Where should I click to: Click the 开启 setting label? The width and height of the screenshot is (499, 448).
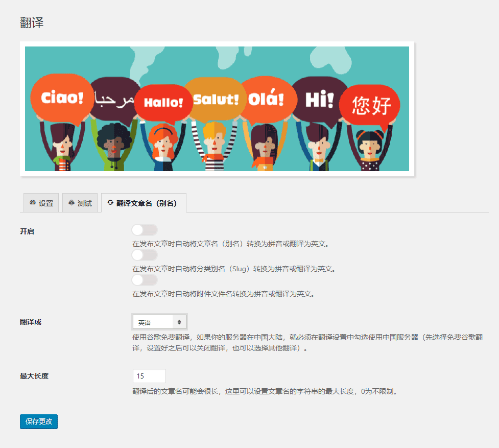[27, 231]
